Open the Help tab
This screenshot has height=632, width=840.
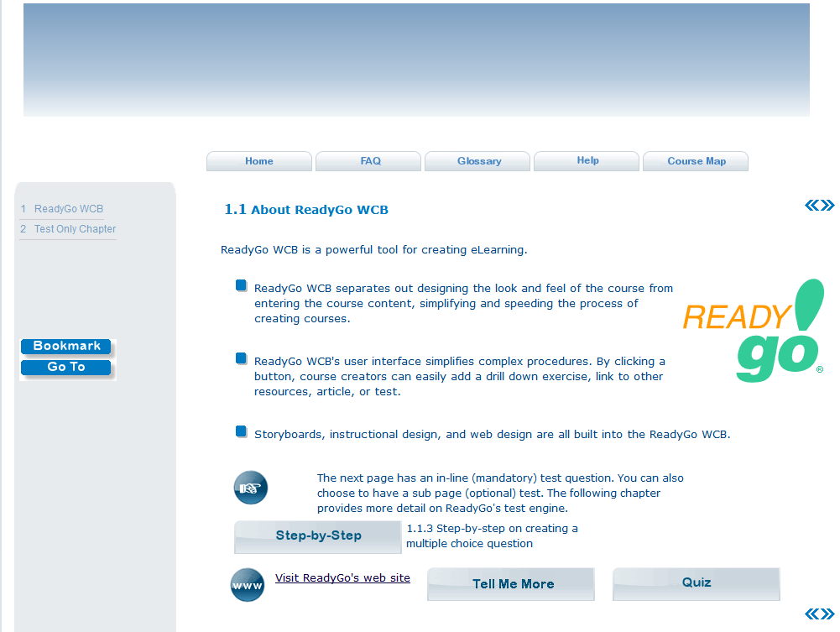(587, 161)
